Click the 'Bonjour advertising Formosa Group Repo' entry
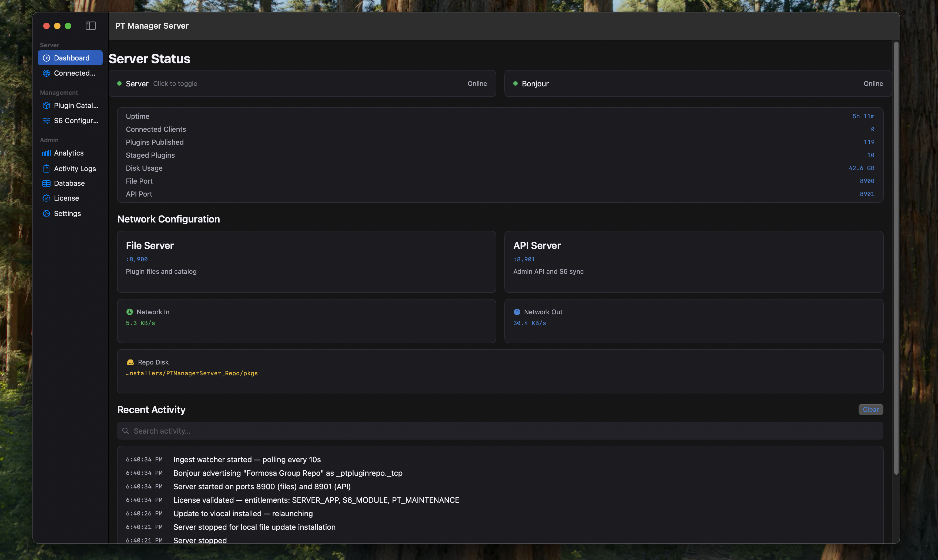The width and height of the screenshot is (938, 560). click(288, 473)
